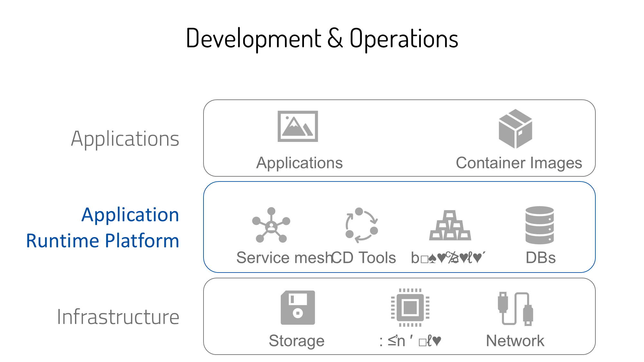Image resolution: width=644 pixels, height=362 pixels.
Task: Select the DBs text label
Action: (540, 258)
